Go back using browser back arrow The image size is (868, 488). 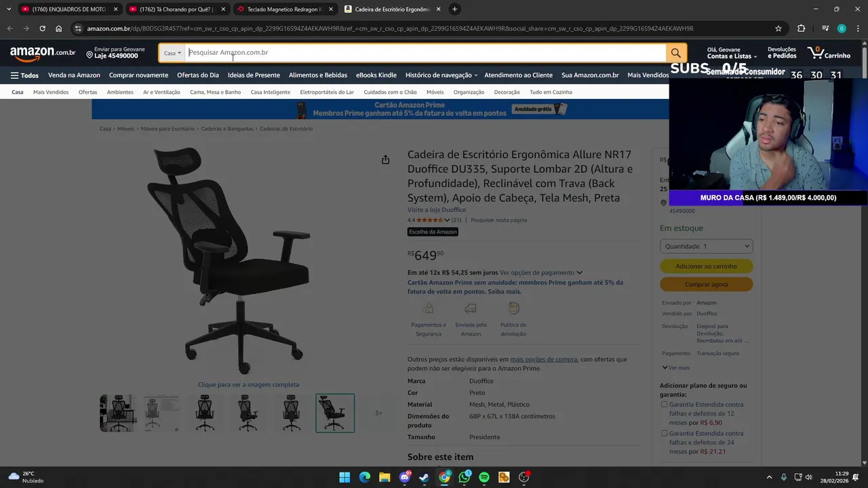(9, 28)
